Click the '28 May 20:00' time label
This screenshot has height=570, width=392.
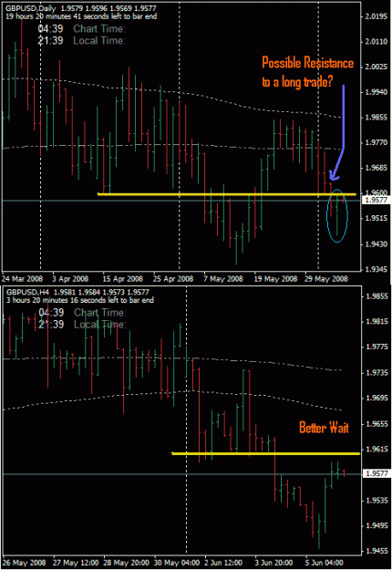click(x=126, y=563)
